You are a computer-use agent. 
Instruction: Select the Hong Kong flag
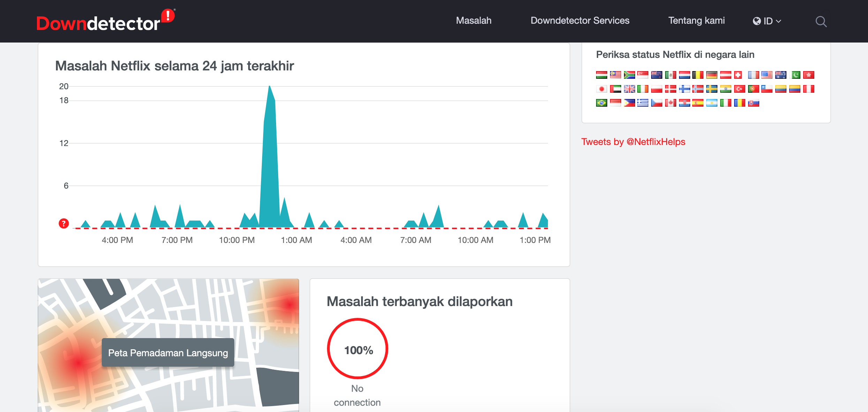pos(809,75)
